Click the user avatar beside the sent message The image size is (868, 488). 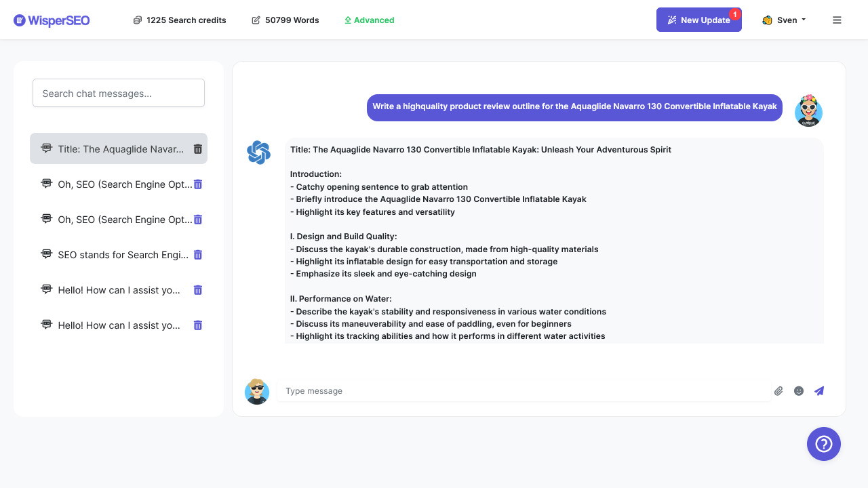pos(808,110)
